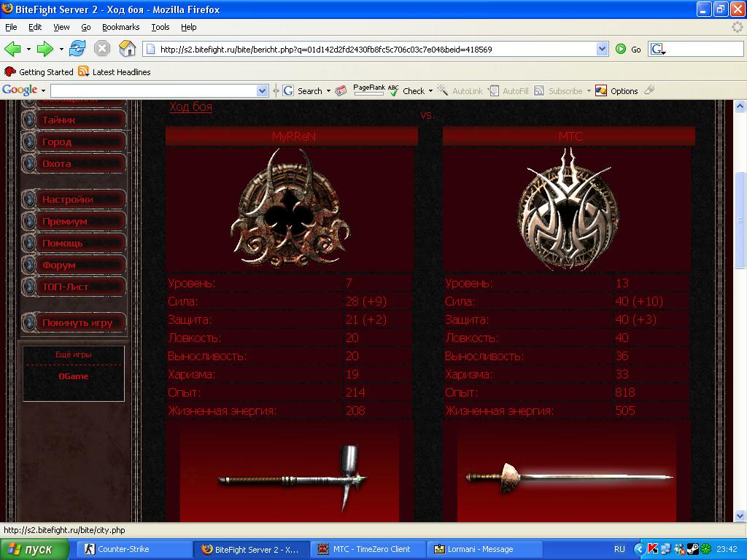Open the Bookmarks menu
This screenshot has height=560, width=747.
(x=121, y=27)
